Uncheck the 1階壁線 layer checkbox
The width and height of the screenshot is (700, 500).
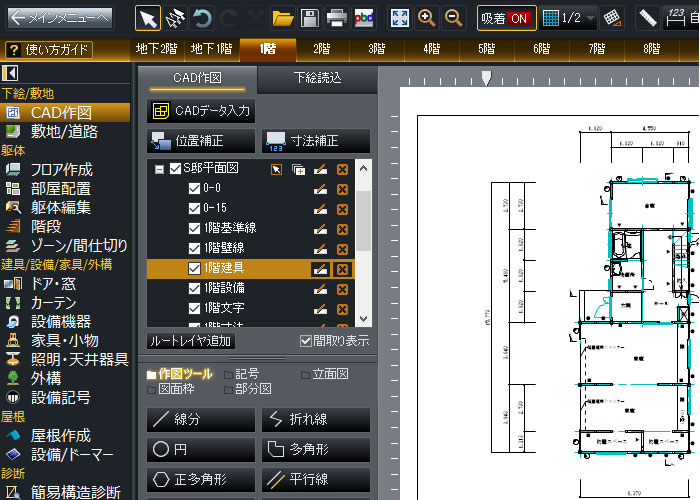pos(195,248)
